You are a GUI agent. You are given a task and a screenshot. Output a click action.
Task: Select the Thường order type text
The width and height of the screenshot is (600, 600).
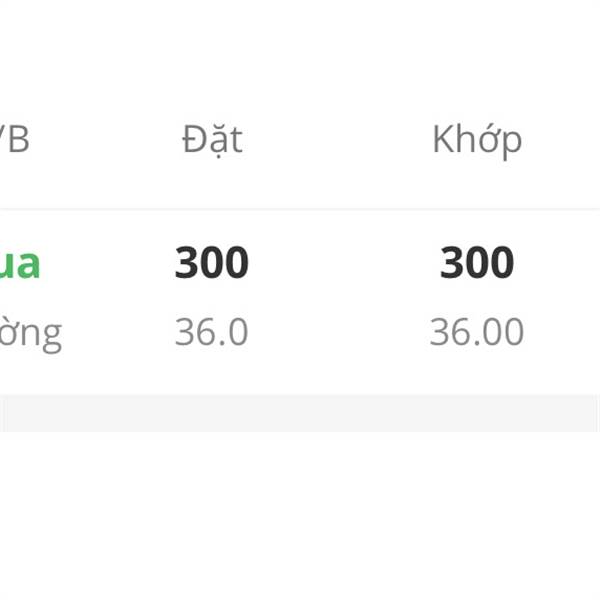pyautogui.click(x=31, y=335)
